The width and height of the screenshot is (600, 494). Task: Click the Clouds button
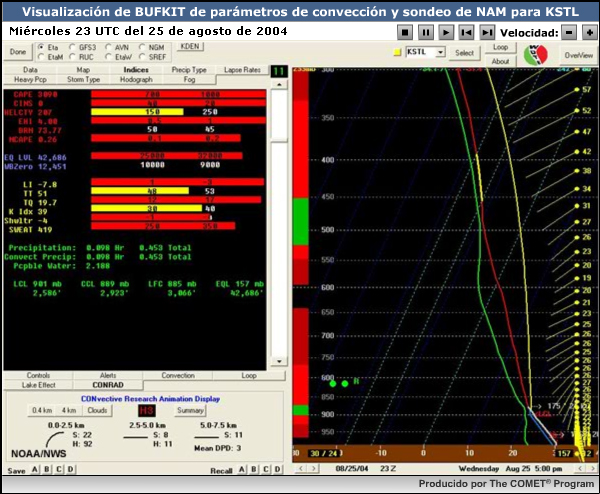[x=97, y=410]
